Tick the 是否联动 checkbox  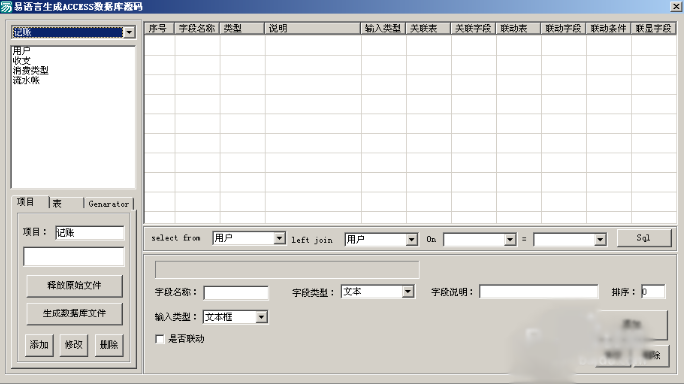[x=160, y=339]
